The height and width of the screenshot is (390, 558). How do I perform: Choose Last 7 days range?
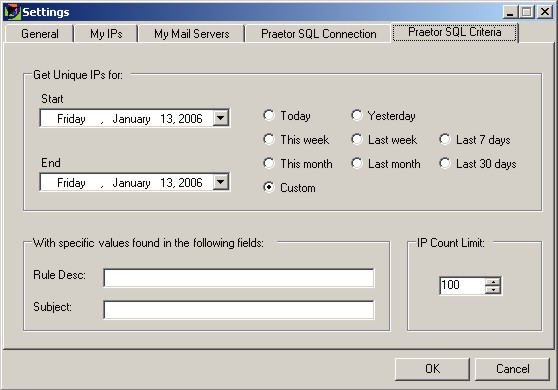[475, 139]
